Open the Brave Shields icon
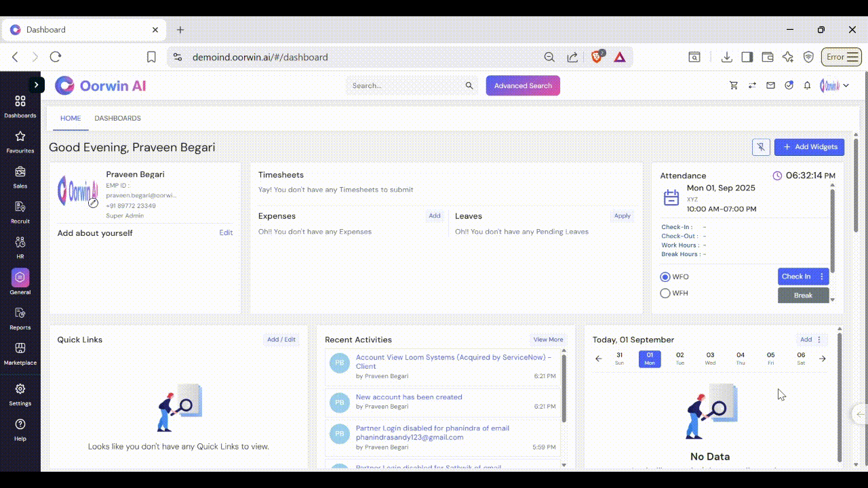Viewport: 868px width, 488px height. click(x=597, y=57)
